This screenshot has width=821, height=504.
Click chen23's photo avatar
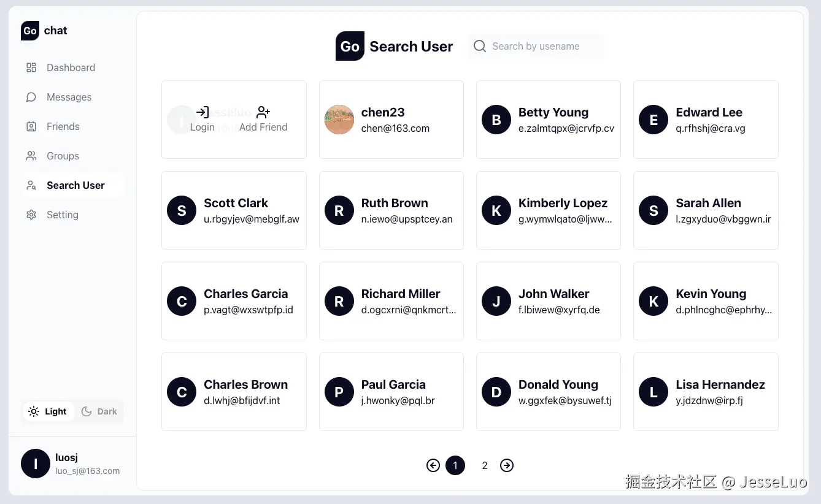coord(339,120)
